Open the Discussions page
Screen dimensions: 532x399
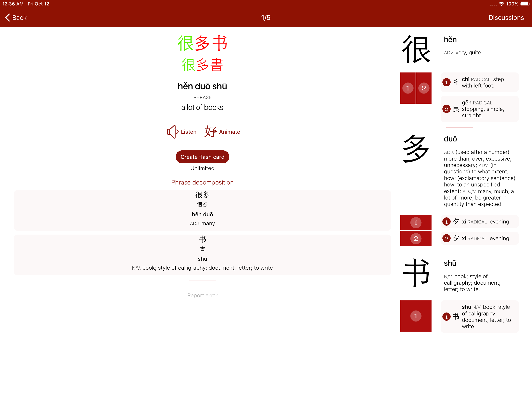506,18
